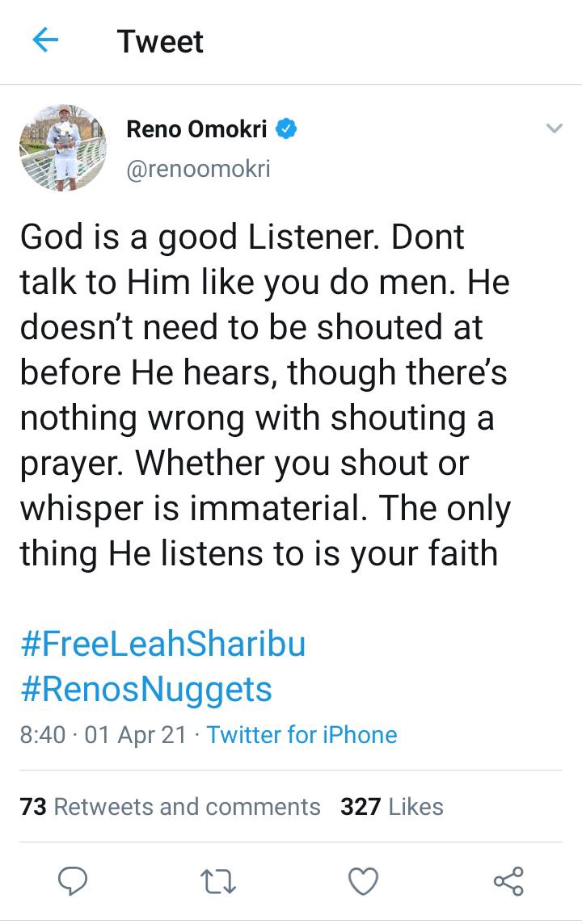582x924 pixels.
Task: Tap the tweet line 'nothing wrong with shouting a'
Action: click(x=256, y=418)
